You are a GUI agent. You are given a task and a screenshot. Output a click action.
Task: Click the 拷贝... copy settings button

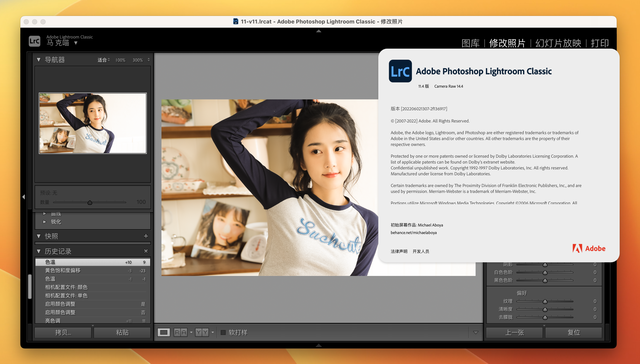tap(63, 332)
